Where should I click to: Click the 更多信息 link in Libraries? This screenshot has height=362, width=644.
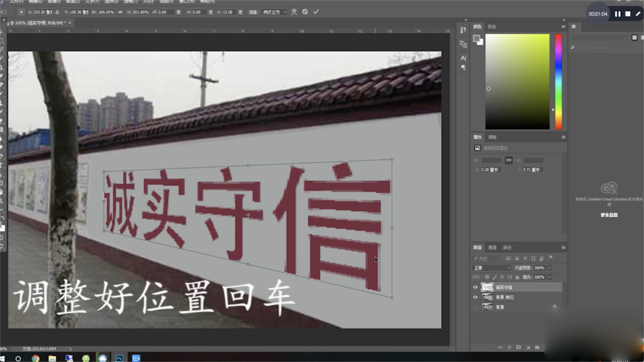pos(609,215)
